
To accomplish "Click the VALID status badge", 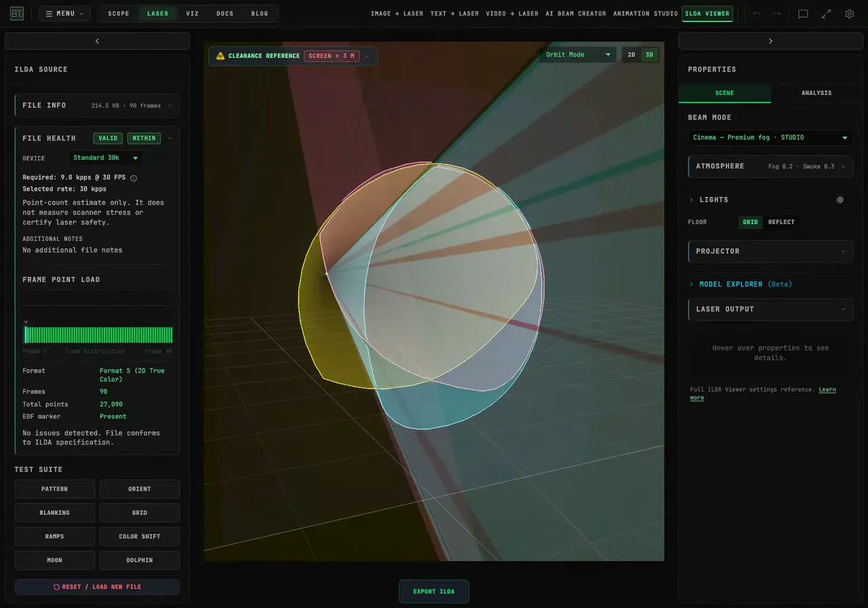I will [108, 138].
